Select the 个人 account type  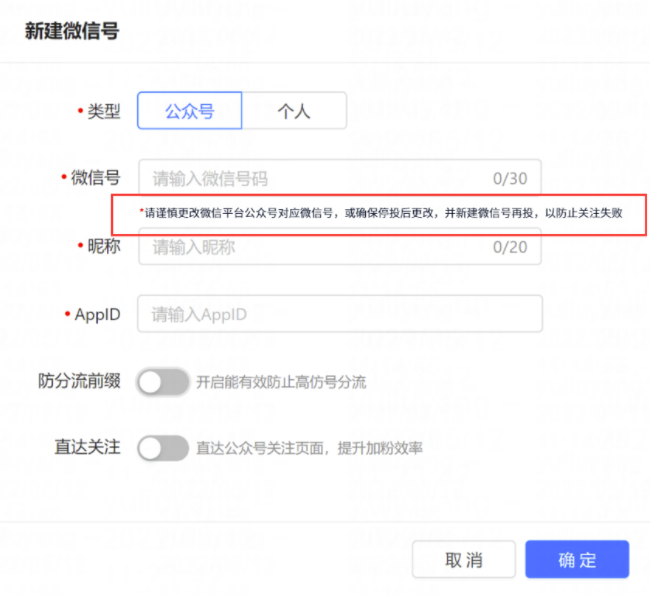click(294, 111)
